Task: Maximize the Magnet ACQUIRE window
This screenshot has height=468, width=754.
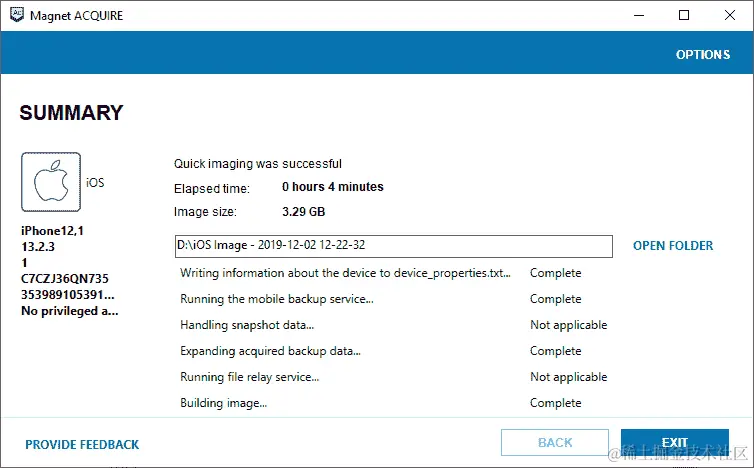Action: (x=684, y=15)
